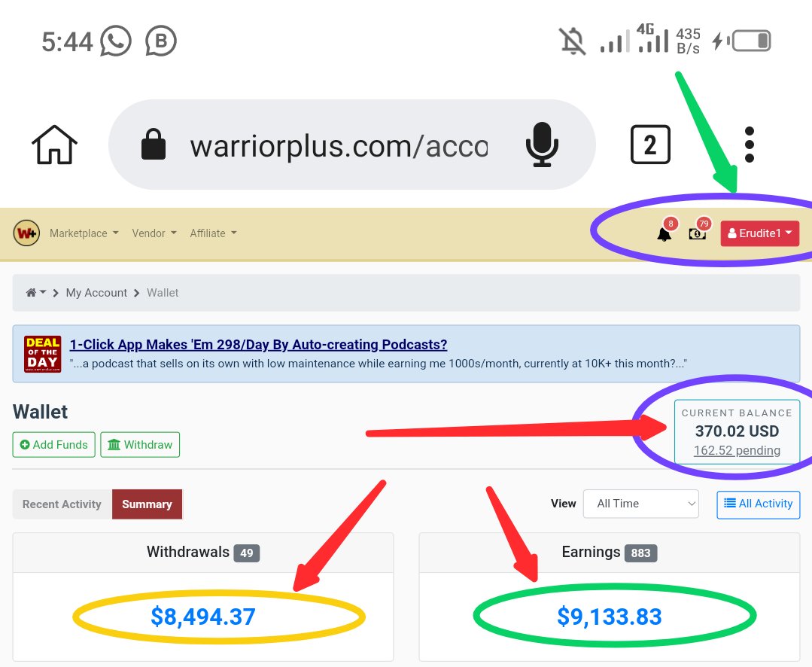Click the Add Funds button
The width and height of the screenshot is (812, 667).
pos(54,445)
